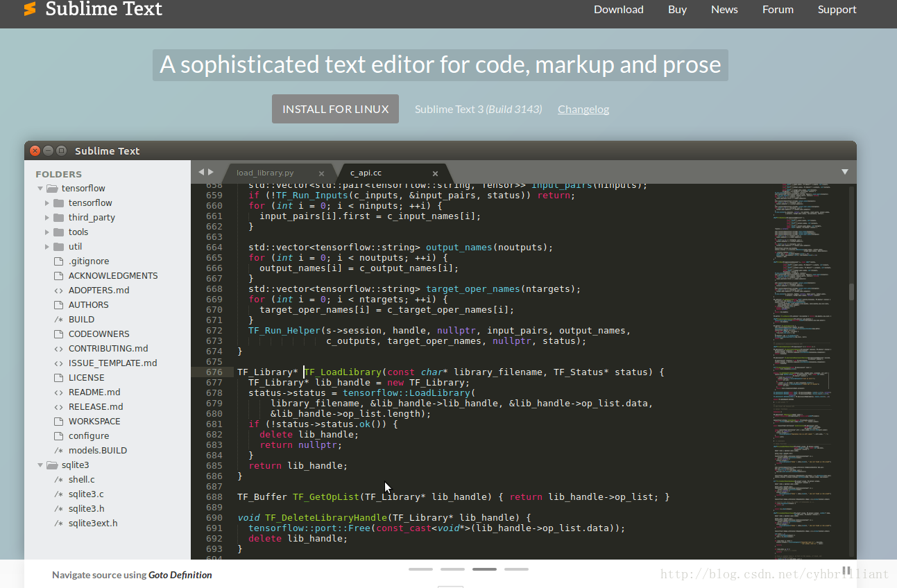
Task: Expand the tools folder
Action: point(47,232)
